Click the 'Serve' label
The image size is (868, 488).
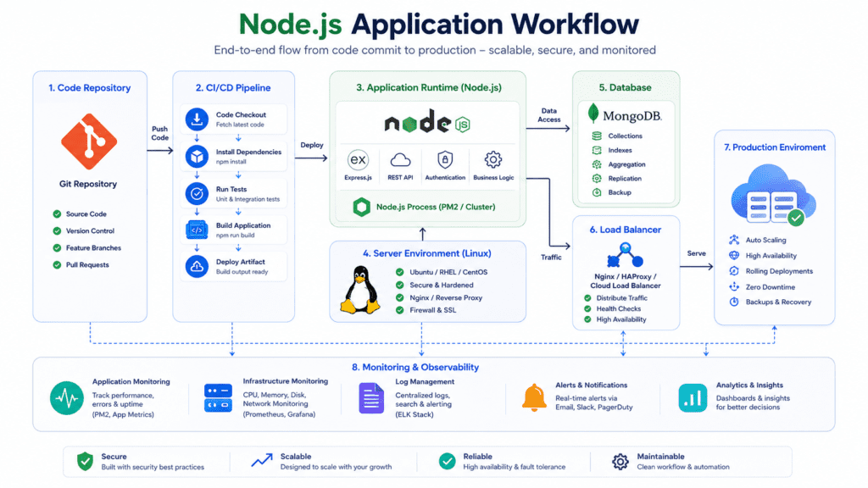(697, 253)
